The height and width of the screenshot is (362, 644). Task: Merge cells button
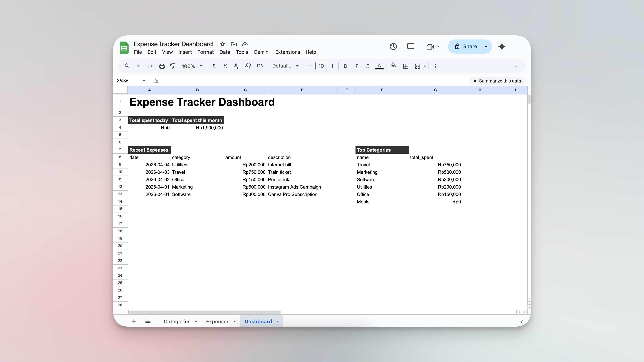tap(418, 66)
